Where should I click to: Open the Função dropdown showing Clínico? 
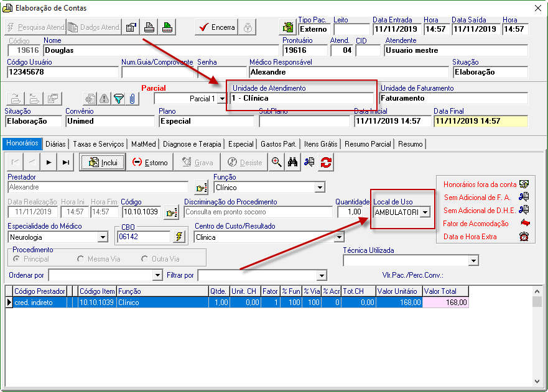point(320,188)
